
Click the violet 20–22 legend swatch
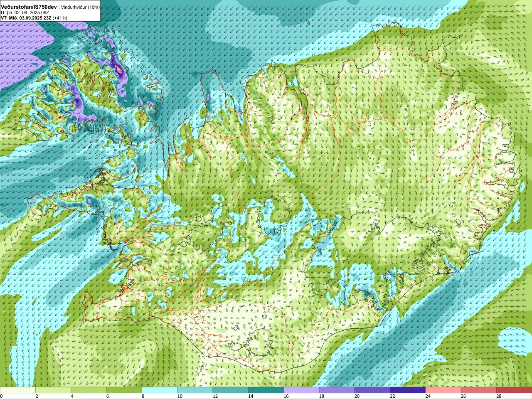pyautogui.click(x=372, y=390)
